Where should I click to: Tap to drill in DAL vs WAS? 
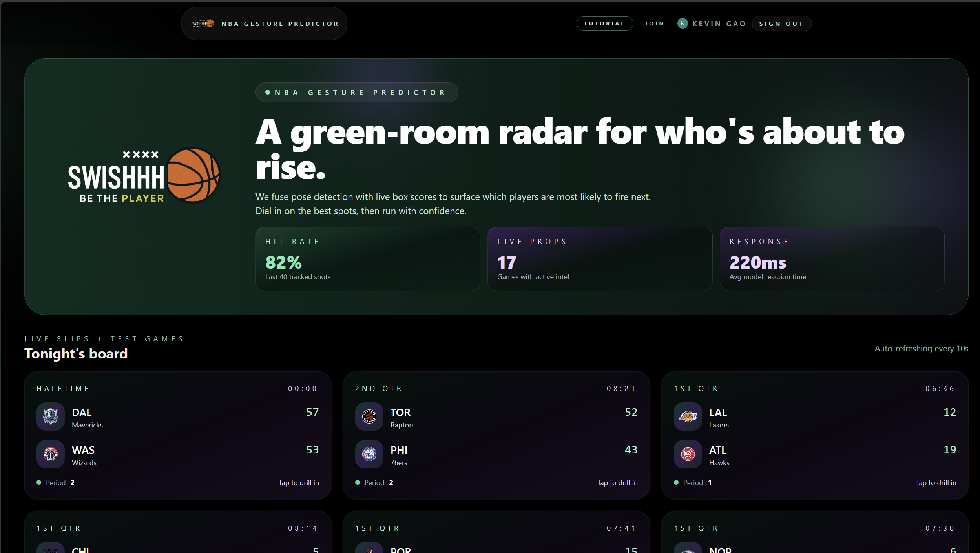point(298,482)
